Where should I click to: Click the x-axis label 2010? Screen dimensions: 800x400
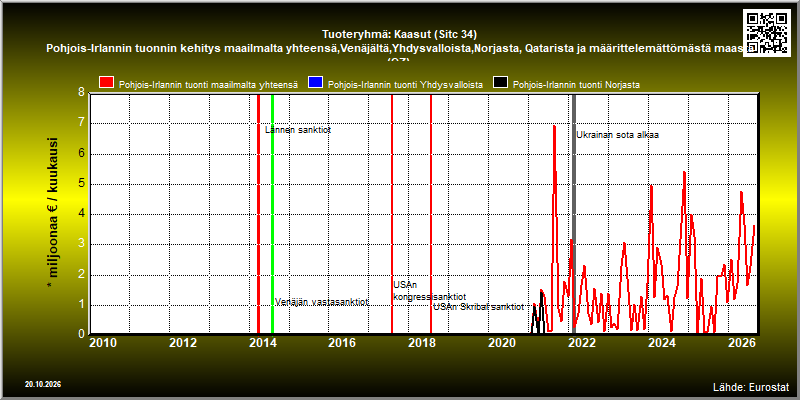[103, 343]
